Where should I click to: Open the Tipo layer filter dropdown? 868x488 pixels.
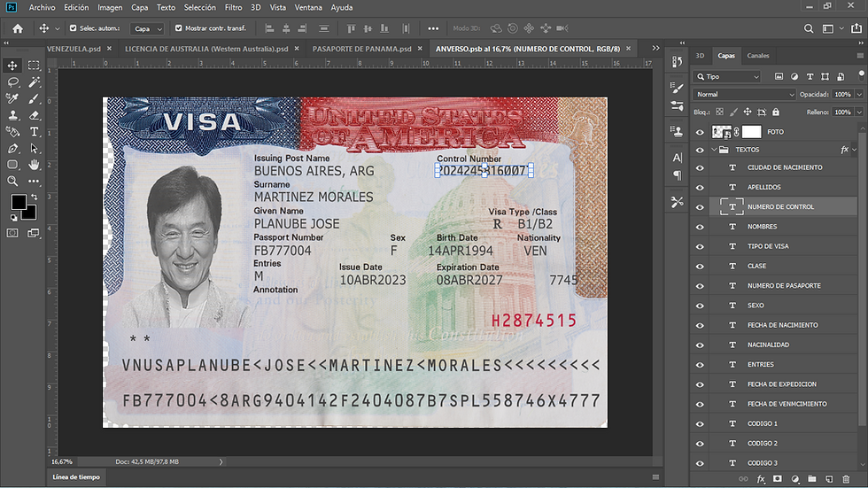point(727,77)
